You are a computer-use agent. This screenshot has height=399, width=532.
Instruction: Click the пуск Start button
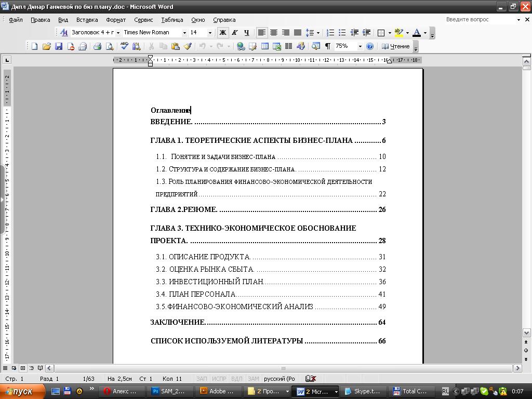coord(22,391)
